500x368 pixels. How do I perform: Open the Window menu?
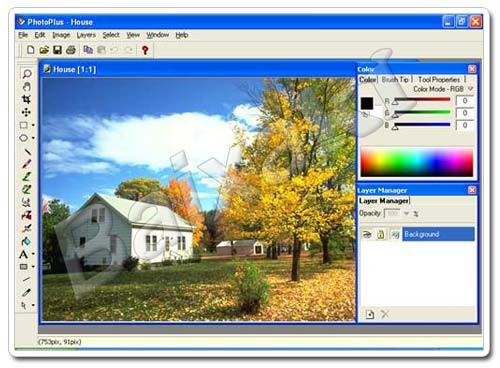click(158, 35)
